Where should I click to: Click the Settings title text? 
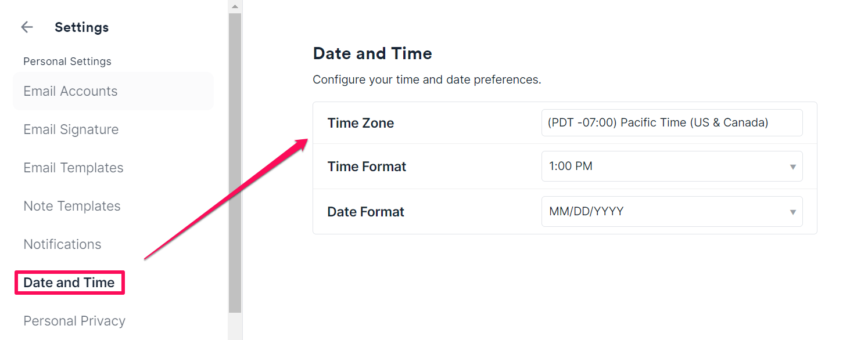pos(81,27)
